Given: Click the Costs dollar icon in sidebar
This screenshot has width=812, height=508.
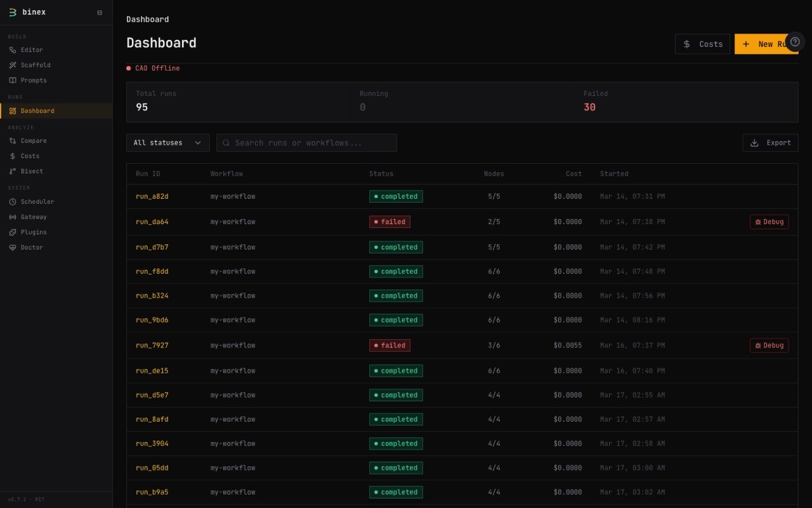Looking at the screenshot, I should click(13, 156).
